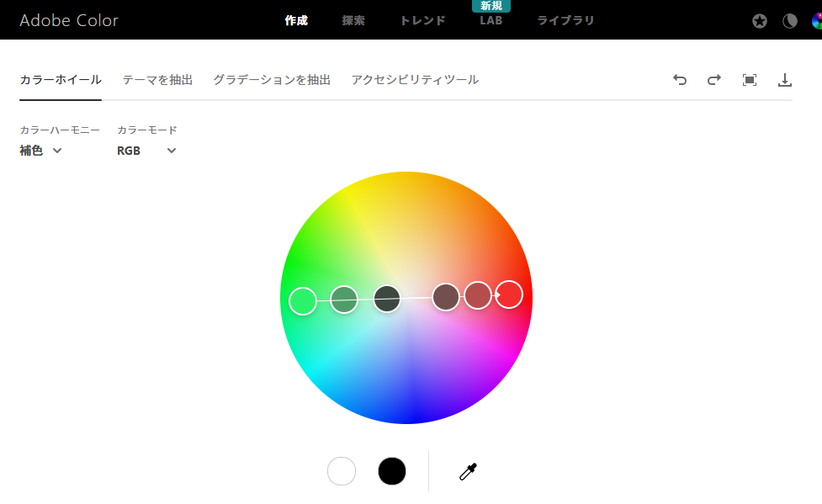Select the eyedropper tool

468,471
